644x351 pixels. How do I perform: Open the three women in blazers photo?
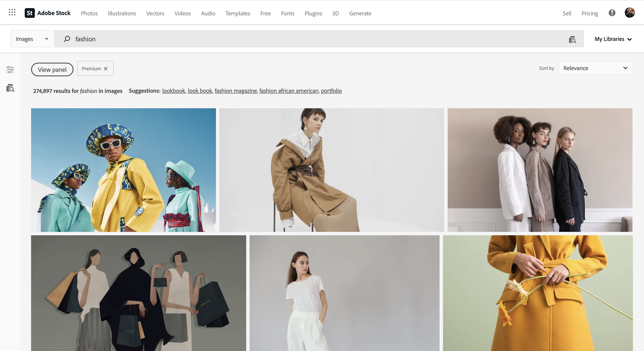[x=540, y=170]
